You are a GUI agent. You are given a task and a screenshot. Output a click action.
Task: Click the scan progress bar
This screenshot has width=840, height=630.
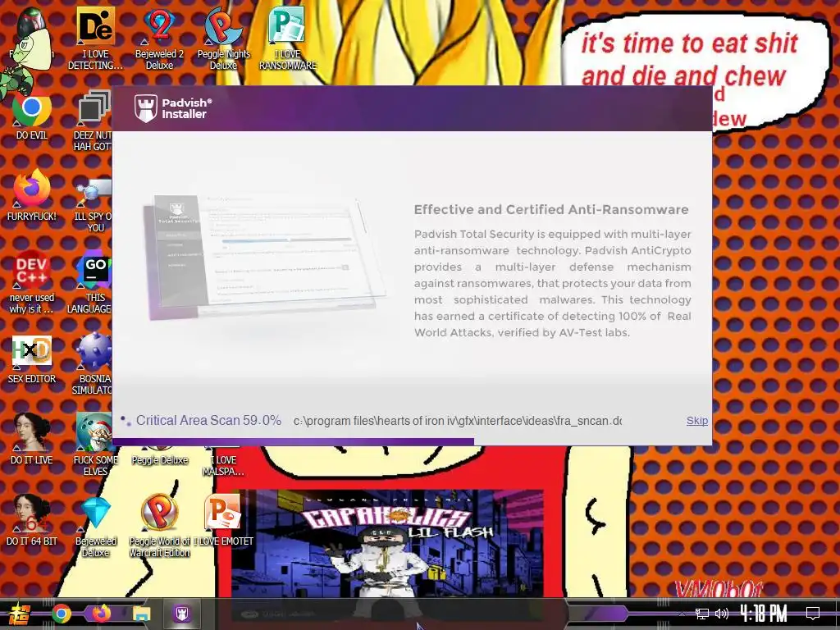[412, 442]
